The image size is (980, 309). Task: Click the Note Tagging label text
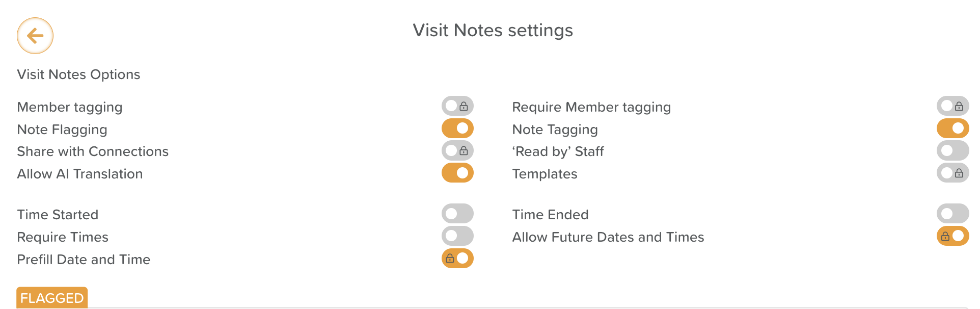click(555, 130)
